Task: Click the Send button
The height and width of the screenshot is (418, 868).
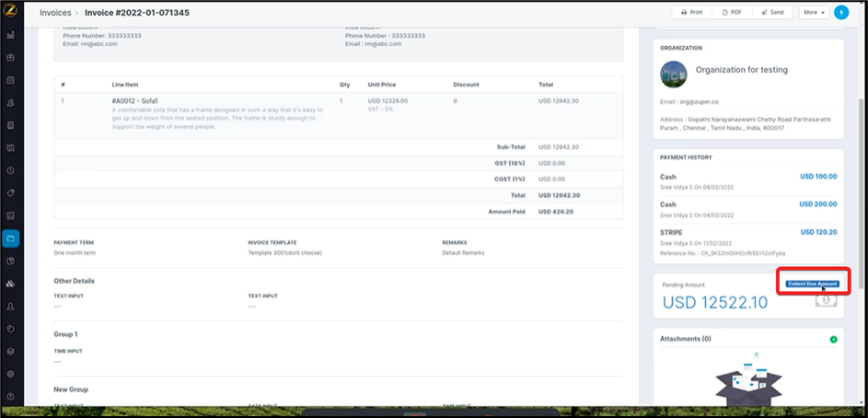Action: pos(772,12)
